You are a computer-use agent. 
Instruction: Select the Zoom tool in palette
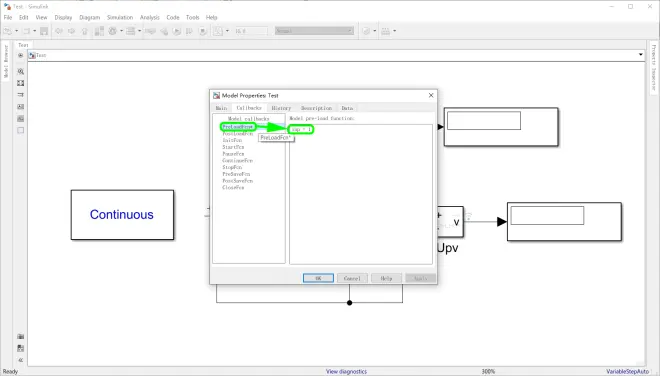coord(20,72)
